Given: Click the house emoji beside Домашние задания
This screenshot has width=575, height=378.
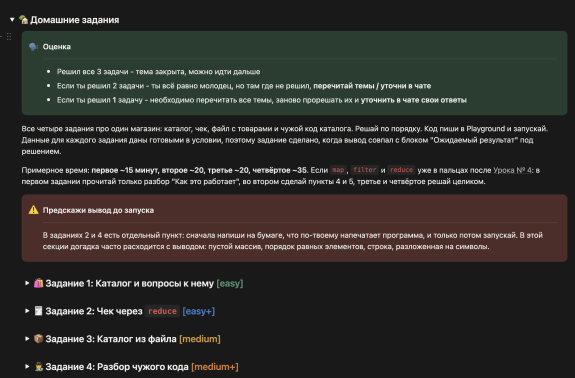Looking at the screenshot, I should point(23,20).
